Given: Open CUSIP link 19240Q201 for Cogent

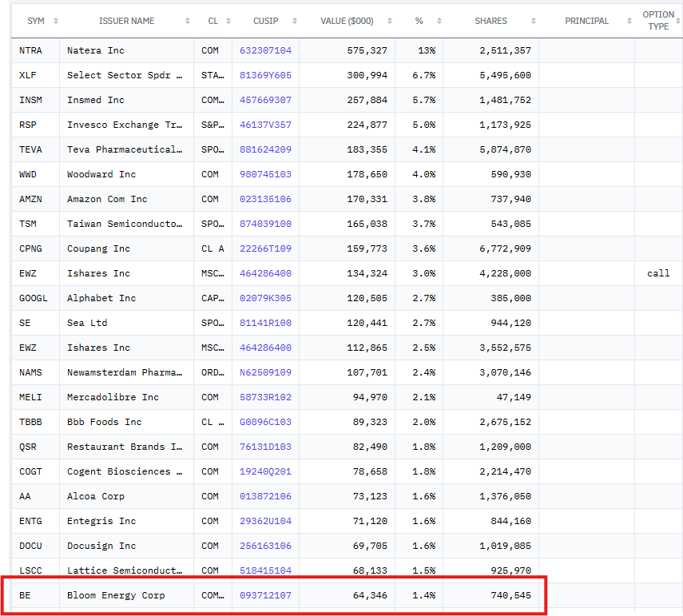Looking at the screenshot, I should (265, 472).
